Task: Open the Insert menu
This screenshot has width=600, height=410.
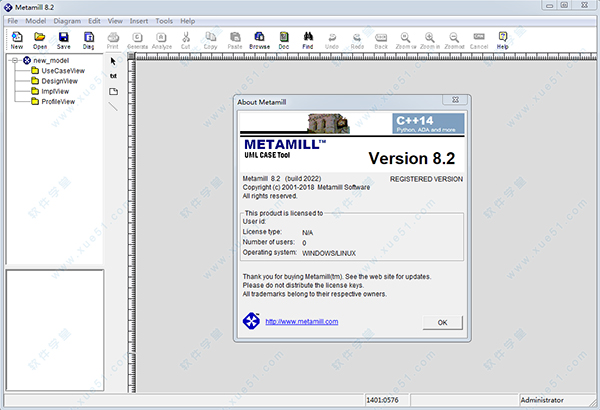Action: (x=139, y=21)
